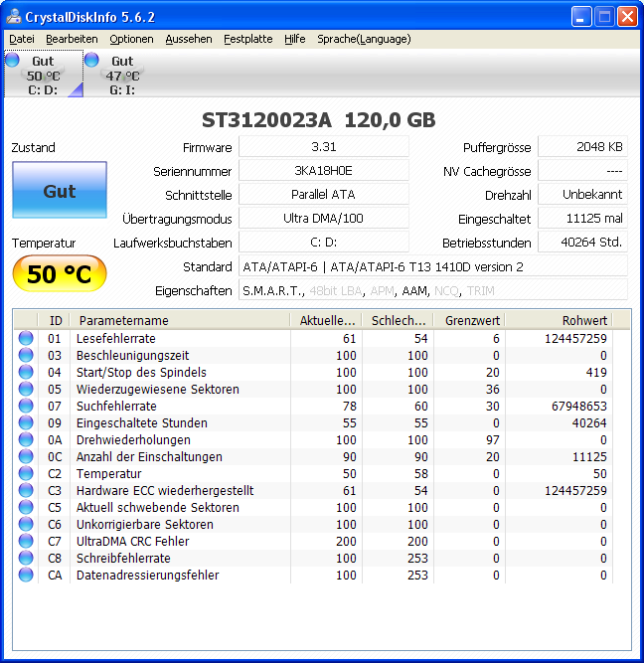Image resolution: width=644 pixels, height=663 pixels.
Task: Click the NV Cachegrösse field
Action: point(582,171)
